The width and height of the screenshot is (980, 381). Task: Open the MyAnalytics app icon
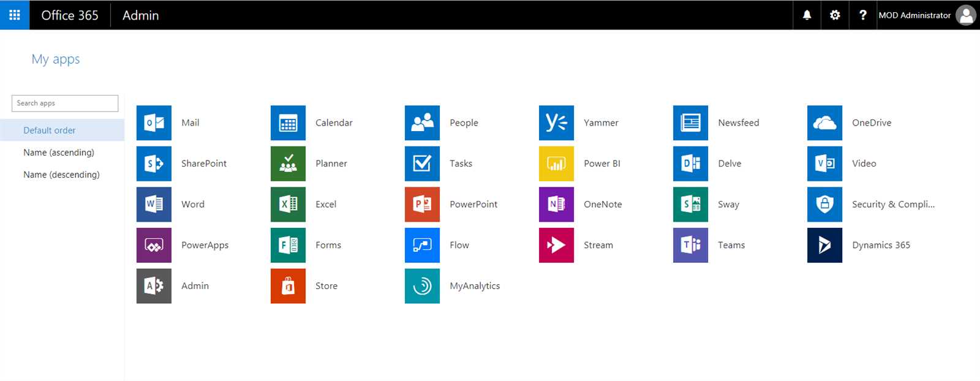click(x=422, y=286)
